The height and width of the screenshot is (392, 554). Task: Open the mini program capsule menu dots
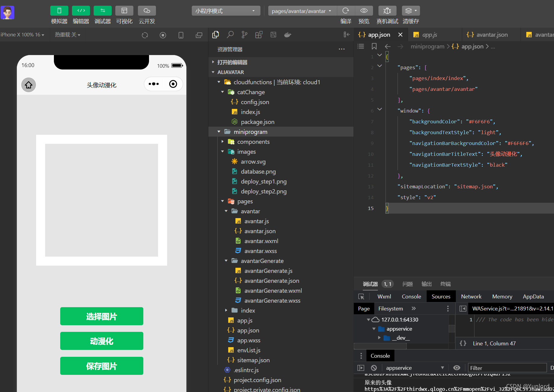point(154,84)
